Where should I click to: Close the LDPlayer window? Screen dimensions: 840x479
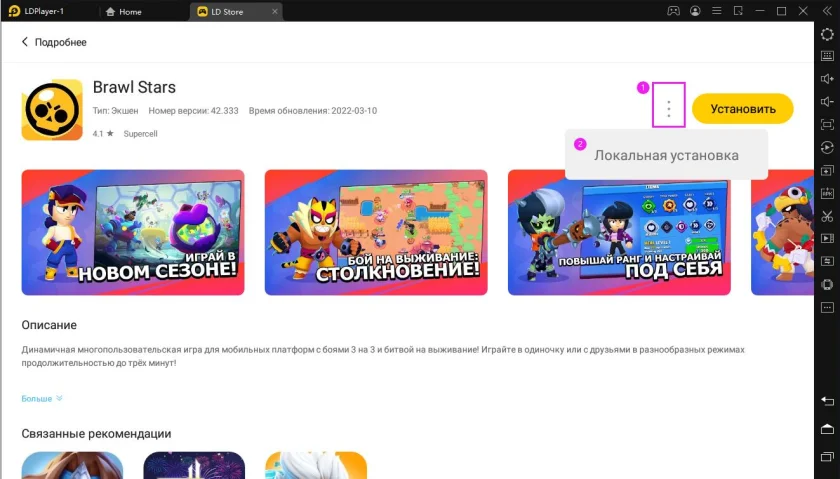pyautogui.click(x=803, y=11)
